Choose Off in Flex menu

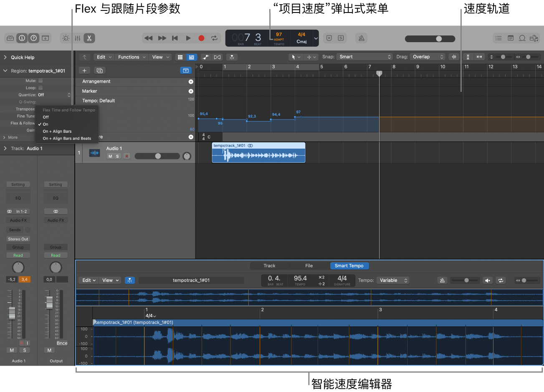46,117
